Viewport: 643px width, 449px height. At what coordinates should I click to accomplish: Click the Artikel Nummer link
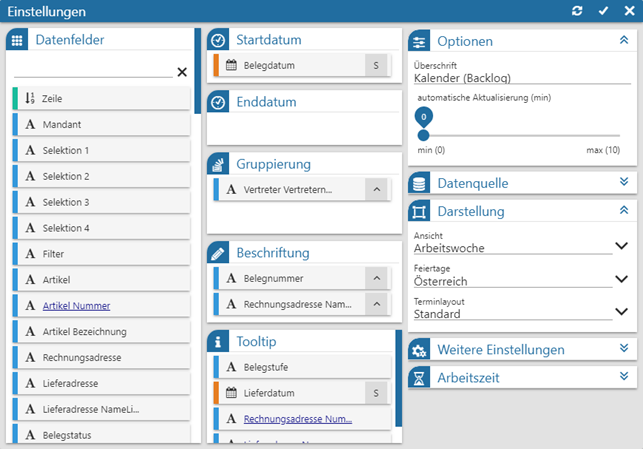pyautogui.click(x=76, y=306)
